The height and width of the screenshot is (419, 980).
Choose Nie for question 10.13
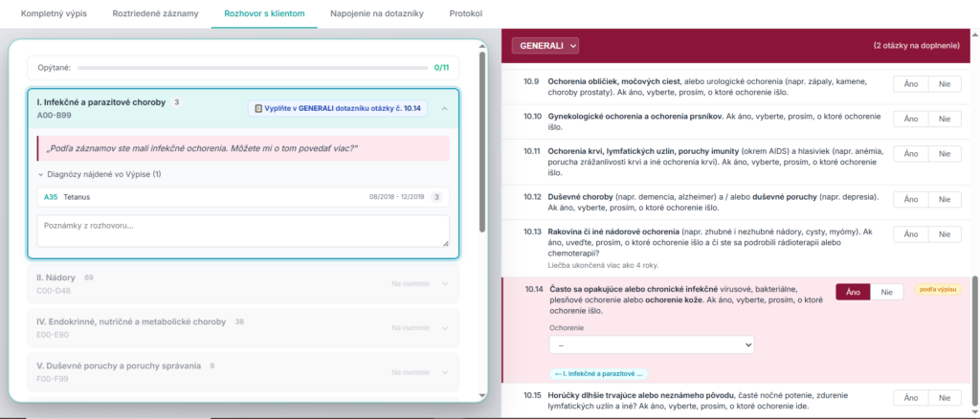(945, 234)
